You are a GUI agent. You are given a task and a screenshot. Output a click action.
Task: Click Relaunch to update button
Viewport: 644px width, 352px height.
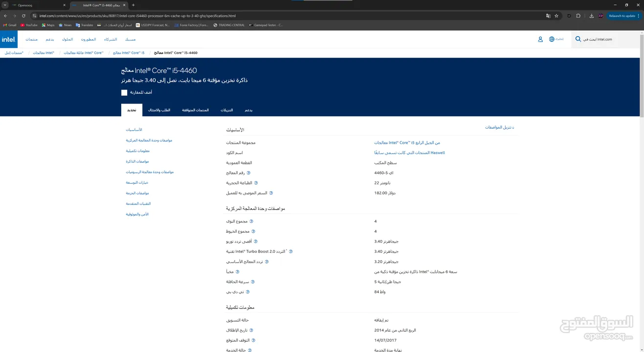[623, 16]
